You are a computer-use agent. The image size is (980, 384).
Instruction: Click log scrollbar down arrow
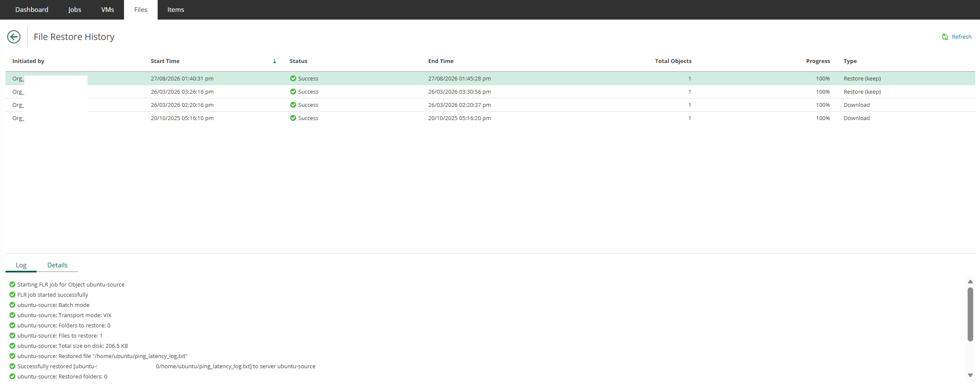(970, 375)
